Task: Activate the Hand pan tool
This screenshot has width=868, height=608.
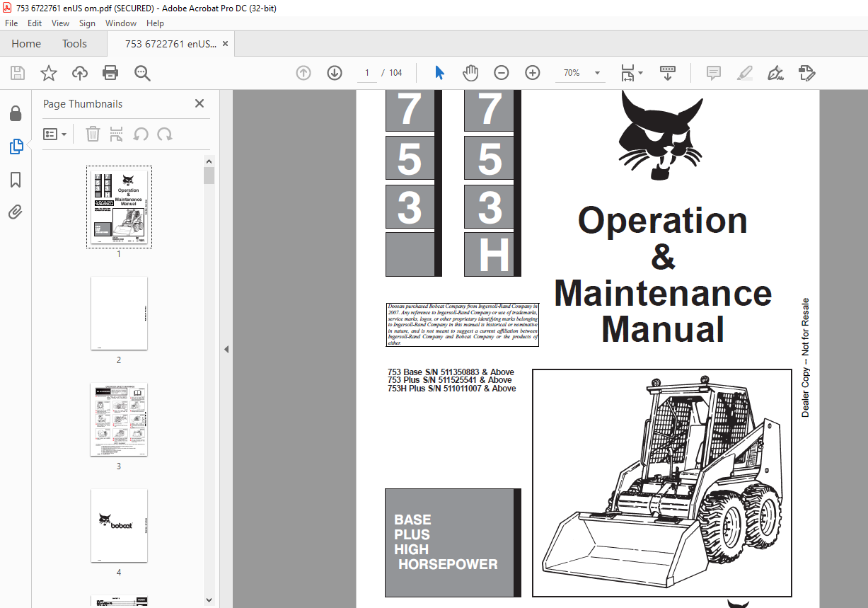Action: (470, 73)
